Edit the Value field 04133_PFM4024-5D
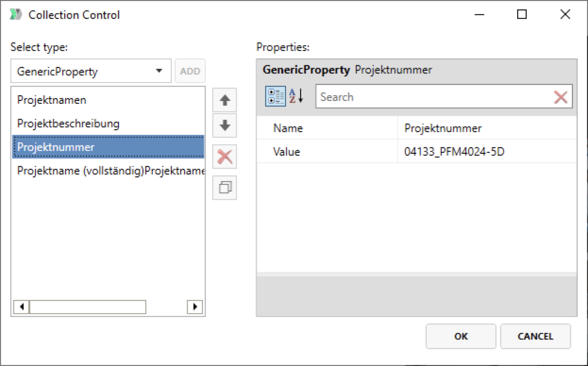The width and height of the screenshot is (588, 366). pyautogui.click(x=486, y=152)
